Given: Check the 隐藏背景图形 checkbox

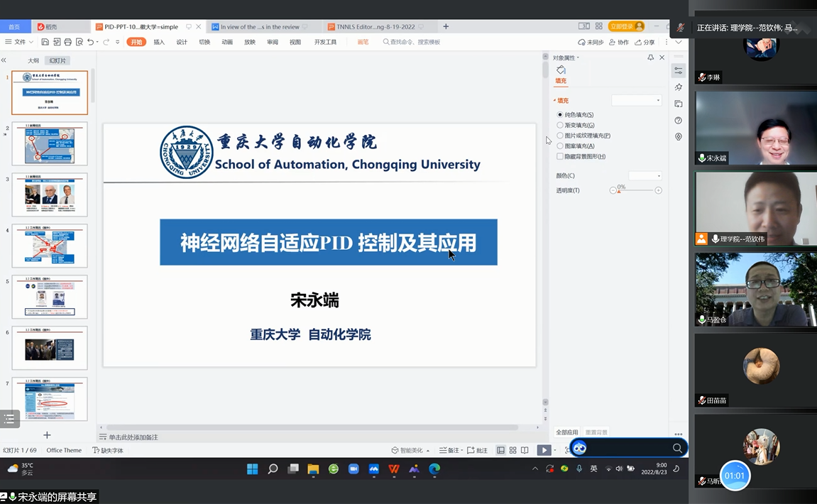Looking at the screenshot, I should pos(560,156).
